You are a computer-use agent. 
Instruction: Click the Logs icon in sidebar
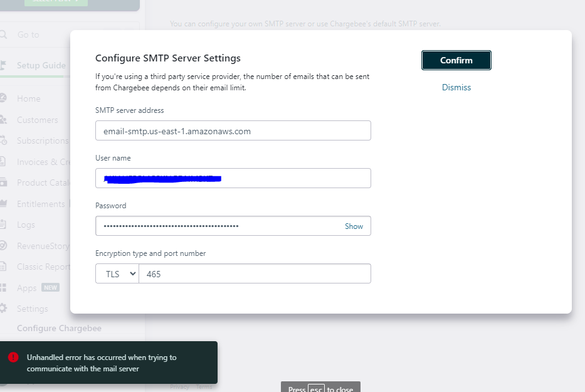[x=4, y=225]
